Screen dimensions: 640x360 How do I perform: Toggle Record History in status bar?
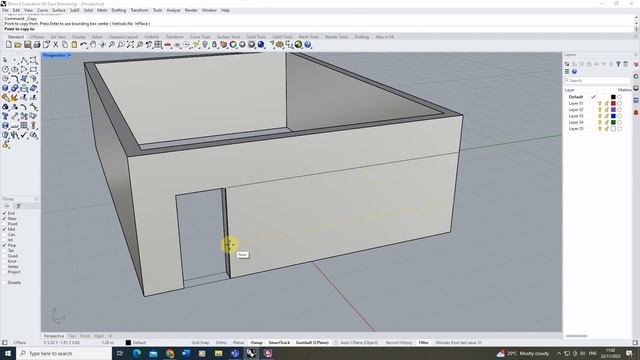coord(399,342)
